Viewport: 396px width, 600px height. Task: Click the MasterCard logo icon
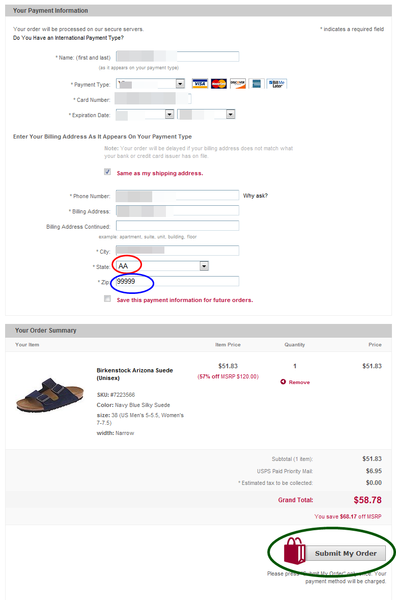[219, 83]
